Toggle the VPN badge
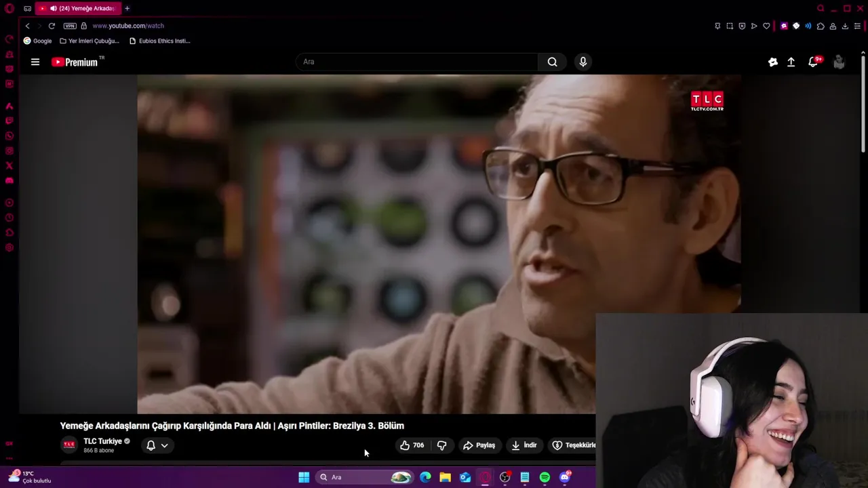868x488 pixels. [x=70, y=26]
